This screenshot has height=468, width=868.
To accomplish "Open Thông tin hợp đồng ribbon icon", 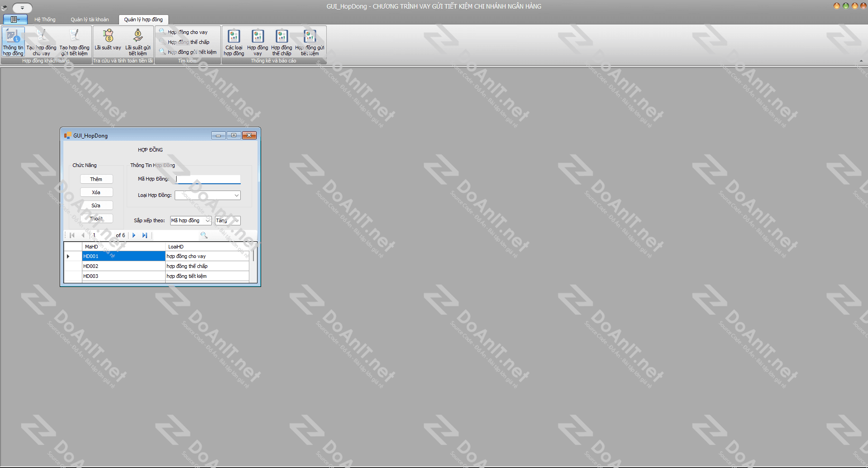I will click(x=13, y=42).
